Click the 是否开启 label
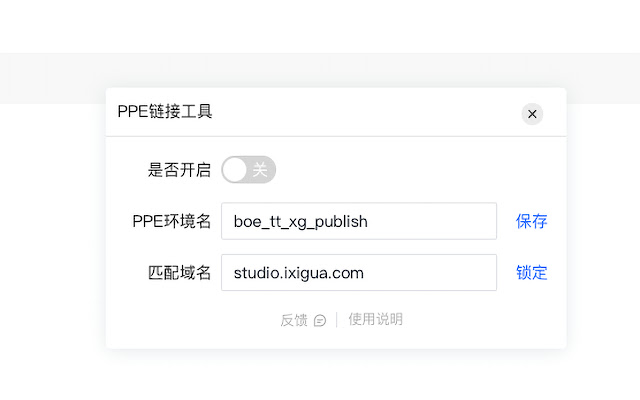The image size is (640, 400). 179,170
